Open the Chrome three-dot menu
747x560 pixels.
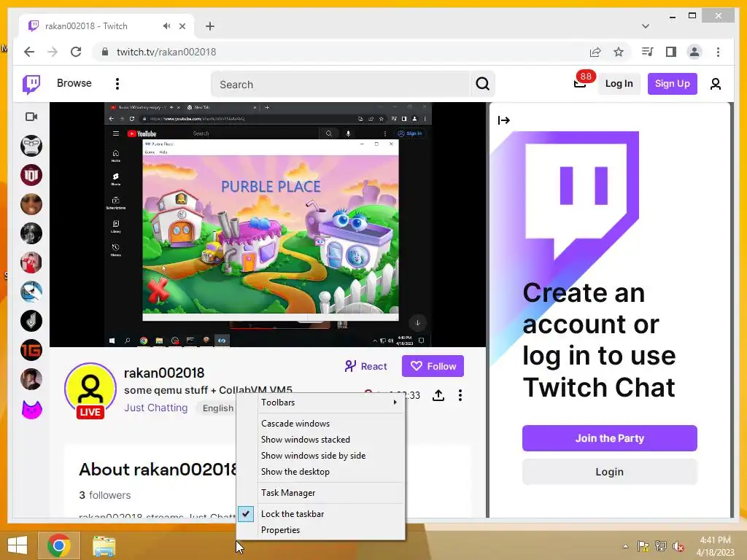718,52
